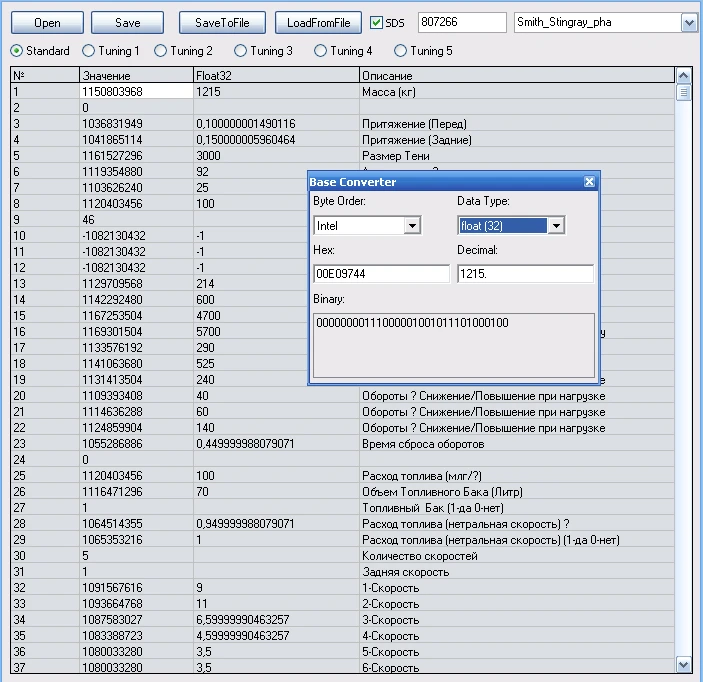Click the scrollbar down arrow in table

[684, 664]
